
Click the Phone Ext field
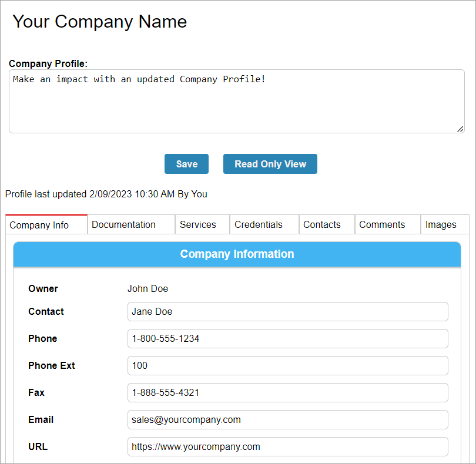click(x=287, y=366)
